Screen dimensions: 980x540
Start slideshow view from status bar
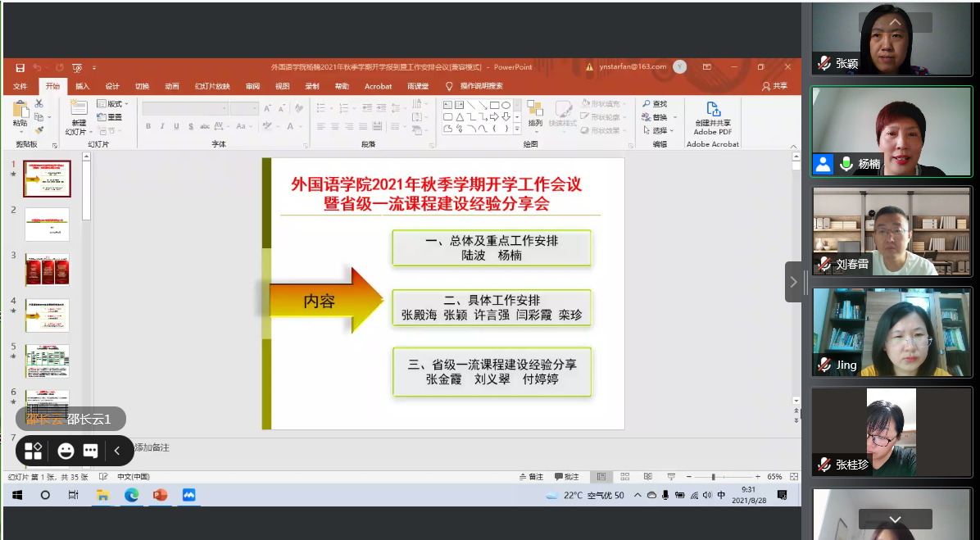click(x=671, y=476)
